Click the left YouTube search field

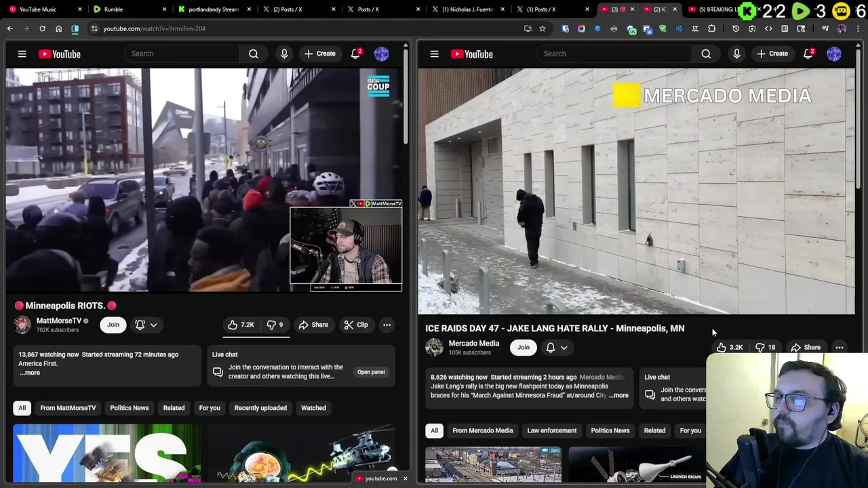click(x=182, y=54)
